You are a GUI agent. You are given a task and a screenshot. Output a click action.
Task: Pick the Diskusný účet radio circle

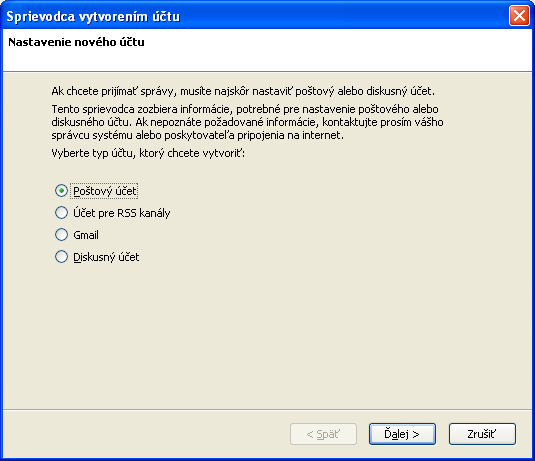click(61, 257)
